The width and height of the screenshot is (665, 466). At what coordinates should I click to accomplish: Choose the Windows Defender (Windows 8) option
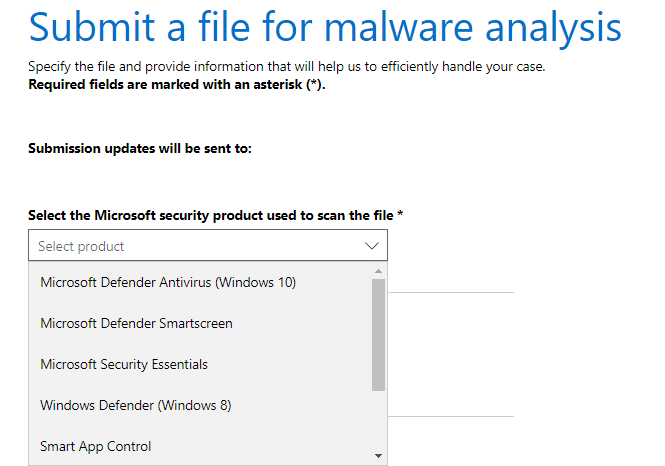click(135, 405)
